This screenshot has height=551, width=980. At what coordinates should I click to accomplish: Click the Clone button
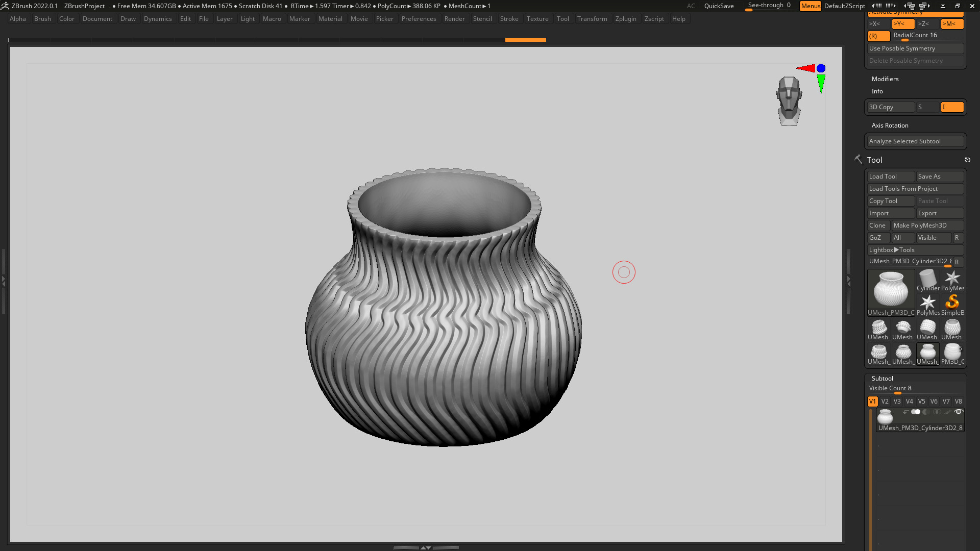click(878, 226)
